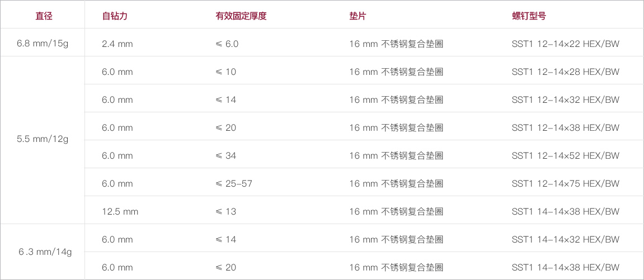Select the 5.5 mm/12g diameter cell
The width and height of the screenshot is (644, 280).
(x=43, y=139)
